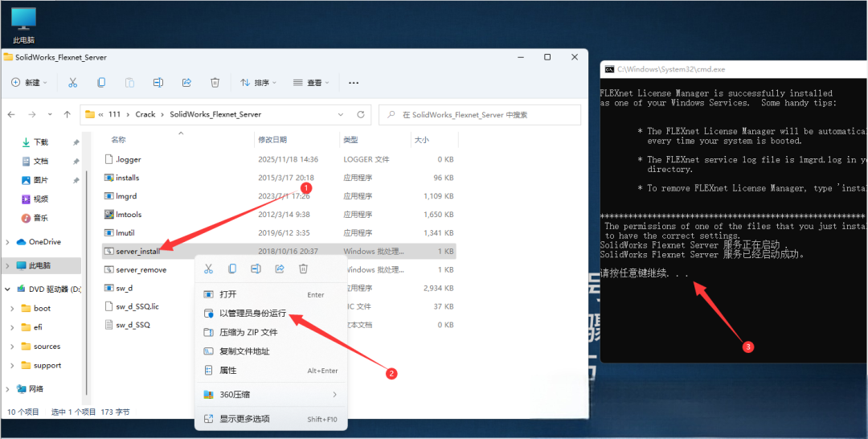This screenshot has height=439, width=868.
Task: Click the Rename icon in Explorer toolbar
Action: pos(158,83)
